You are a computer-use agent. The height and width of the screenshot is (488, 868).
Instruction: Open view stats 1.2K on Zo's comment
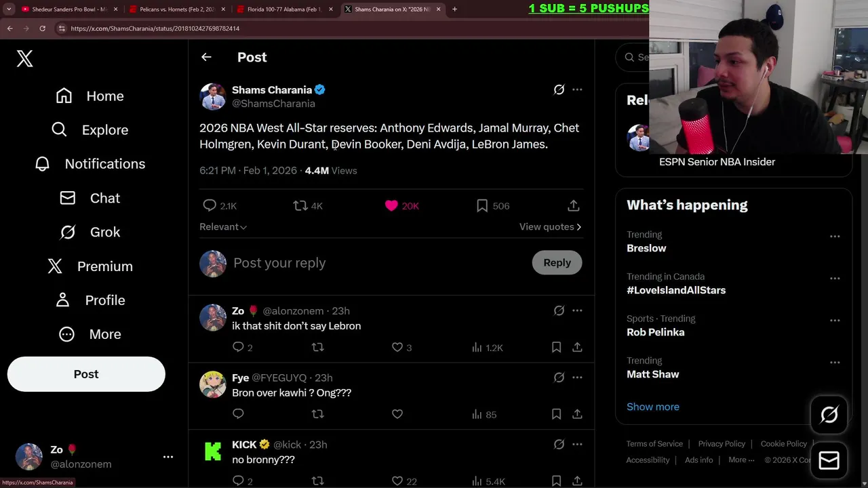click(487, 347)
